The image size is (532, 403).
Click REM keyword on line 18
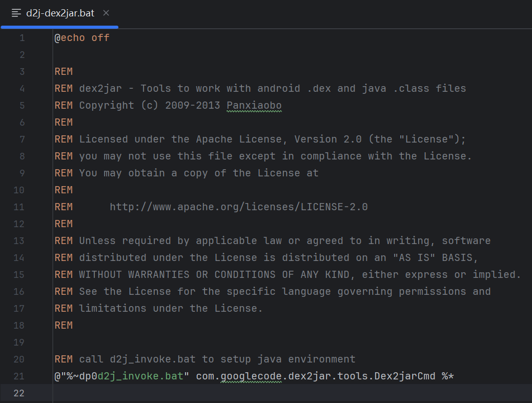[64, 326]
